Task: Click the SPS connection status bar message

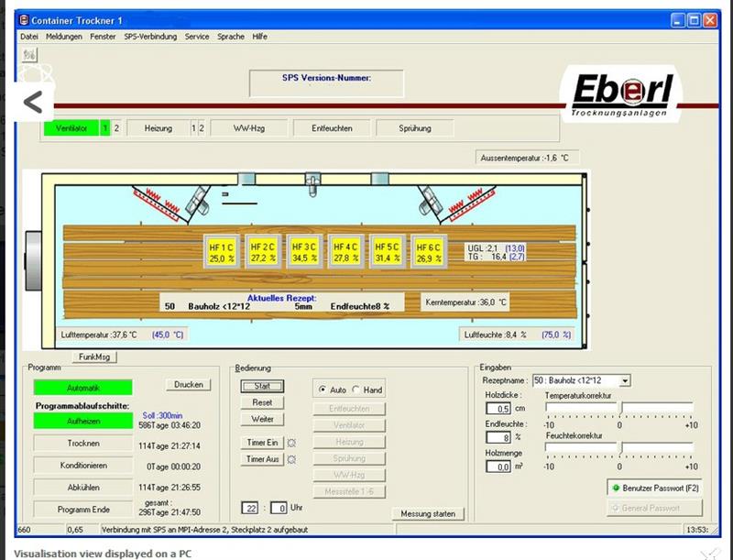Action: pyautogui.click(x=204, y=530)
